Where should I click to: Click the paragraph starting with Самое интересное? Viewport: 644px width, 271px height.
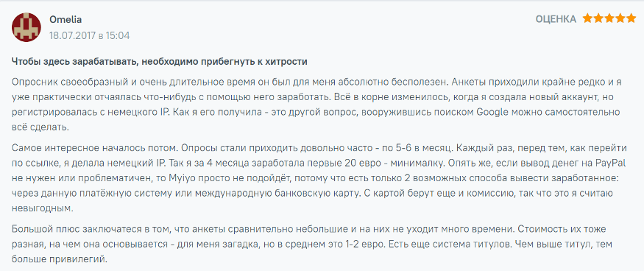click(319, 178)
